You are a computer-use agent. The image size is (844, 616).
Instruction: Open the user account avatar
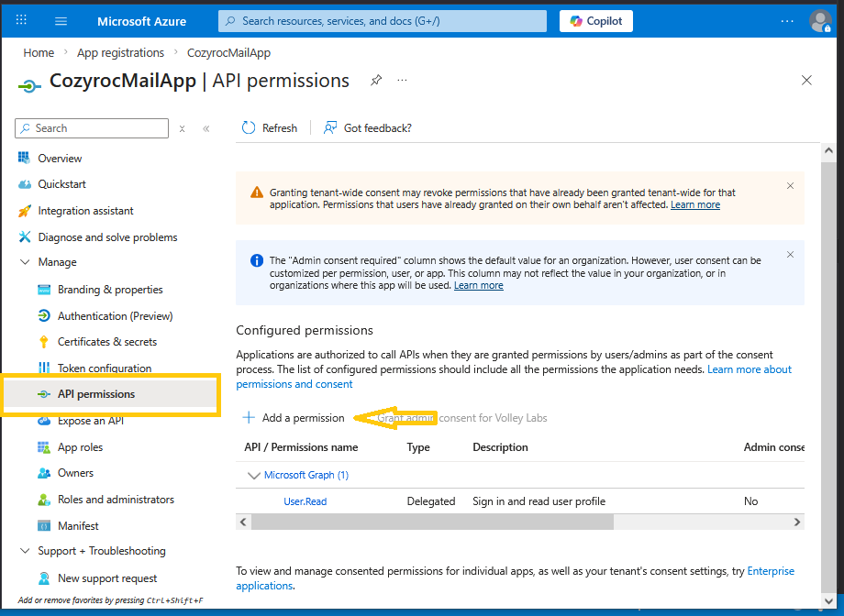(819, 21)
